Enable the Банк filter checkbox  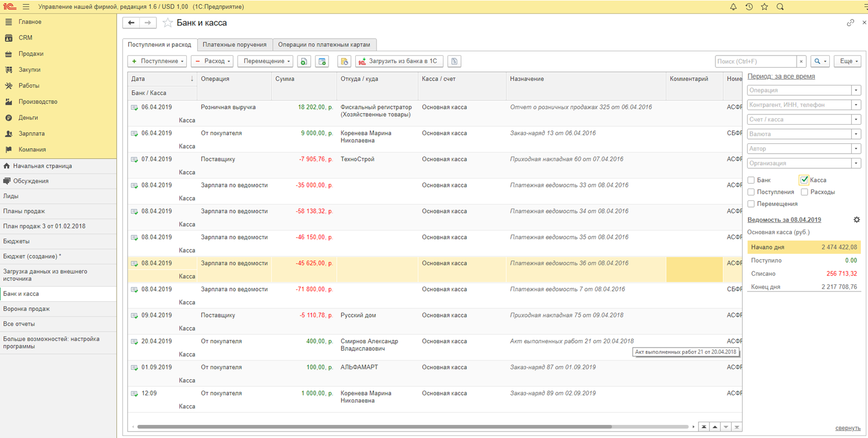751,180
